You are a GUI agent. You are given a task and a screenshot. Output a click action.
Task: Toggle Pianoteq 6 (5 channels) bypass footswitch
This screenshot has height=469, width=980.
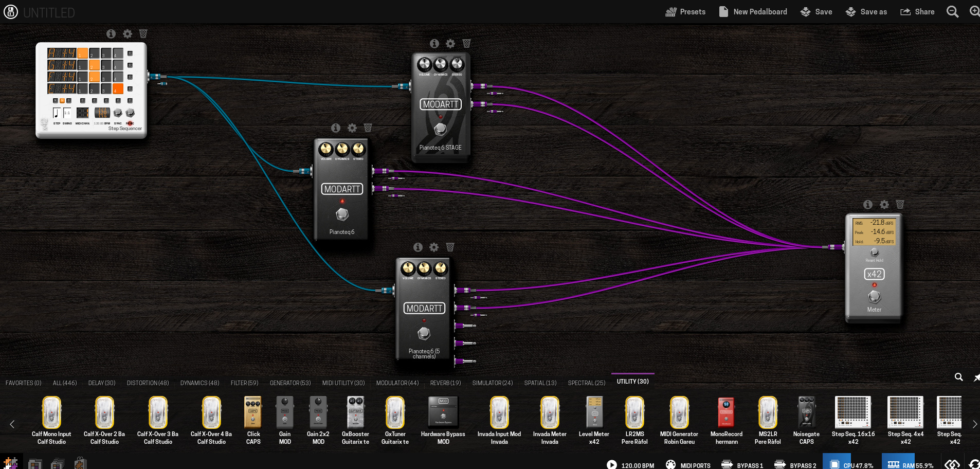click(424, 333)
